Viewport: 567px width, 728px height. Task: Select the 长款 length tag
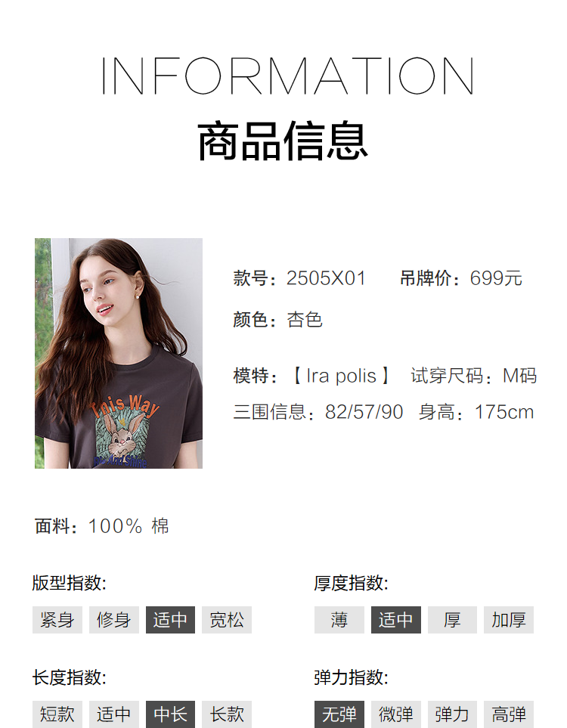[227, 714]
